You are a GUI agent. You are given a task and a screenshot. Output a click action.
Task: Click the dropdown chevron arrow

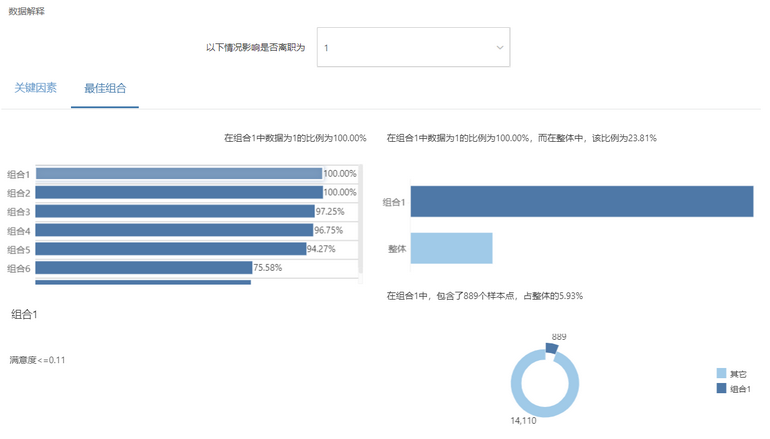click(499, 48)
